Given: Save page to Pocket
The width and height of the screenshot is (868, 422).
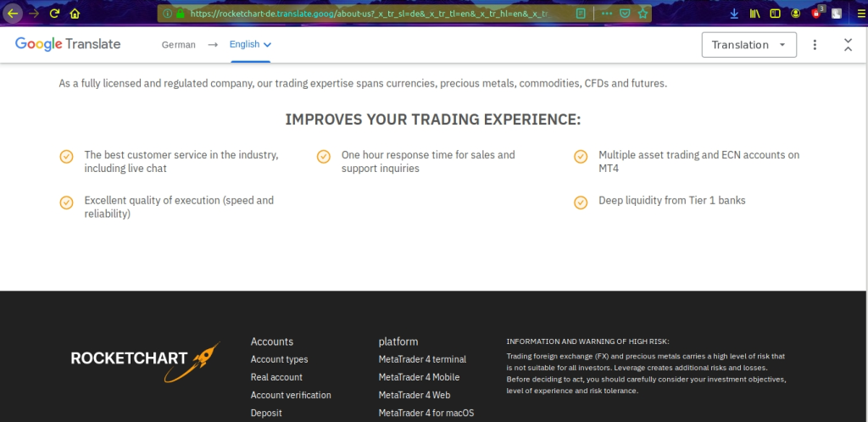Looking at the screenshot, I should 625,14.
